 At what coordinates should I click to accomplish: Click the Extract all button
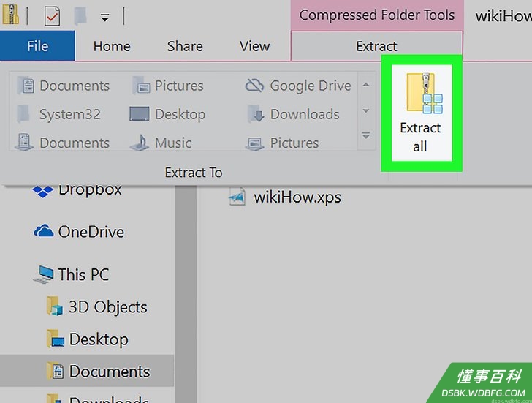click(x=422, y=113)
